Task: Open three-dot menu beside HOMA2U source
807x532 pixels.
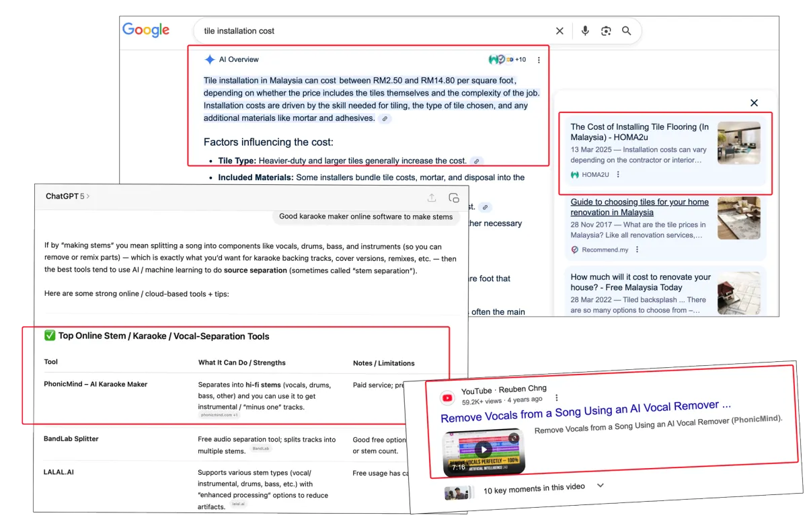Action: 618,174
